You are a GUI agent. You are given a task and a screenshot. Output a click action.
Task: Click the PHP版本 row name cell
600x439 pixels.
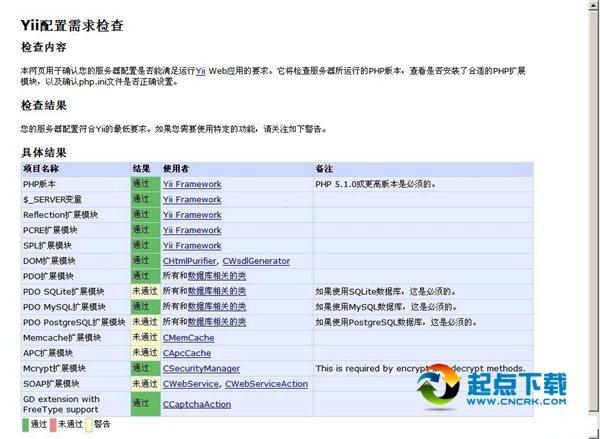[x=76, y=184]
